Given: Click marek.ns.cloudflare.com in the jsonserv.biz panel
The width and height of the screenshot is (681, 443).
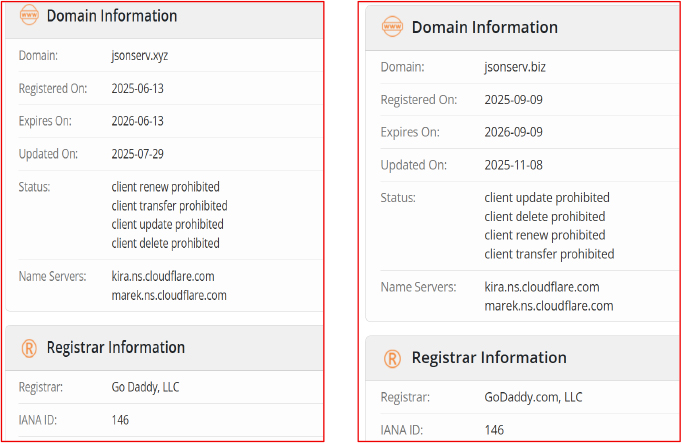Looking at the screenshot, I should pyautogui.click(x=549, y=306).
